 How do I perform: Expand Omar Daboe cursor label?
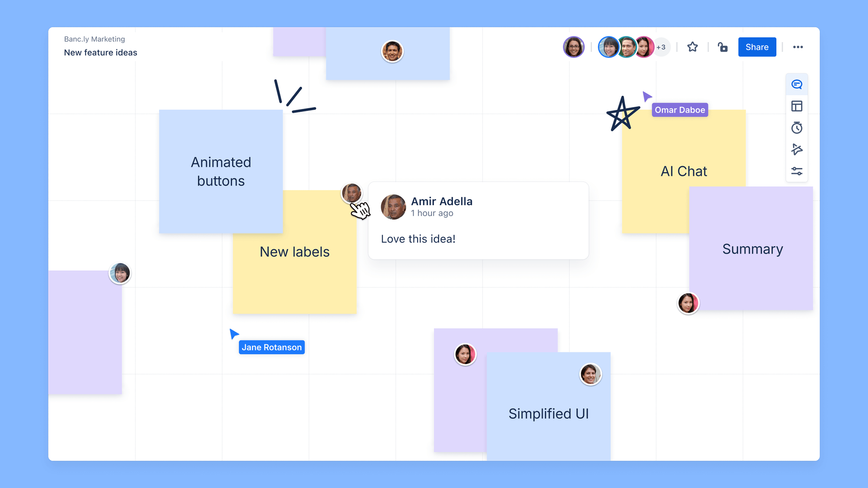680,110
